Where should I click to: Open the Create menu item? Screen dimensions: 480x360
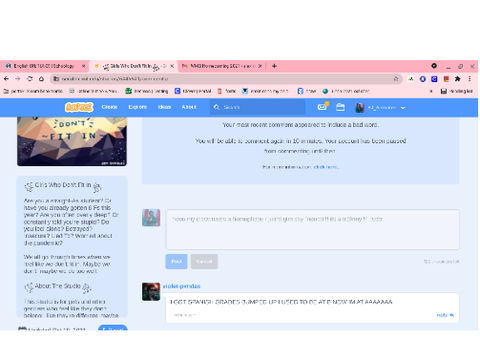click(x=109, y=107)
